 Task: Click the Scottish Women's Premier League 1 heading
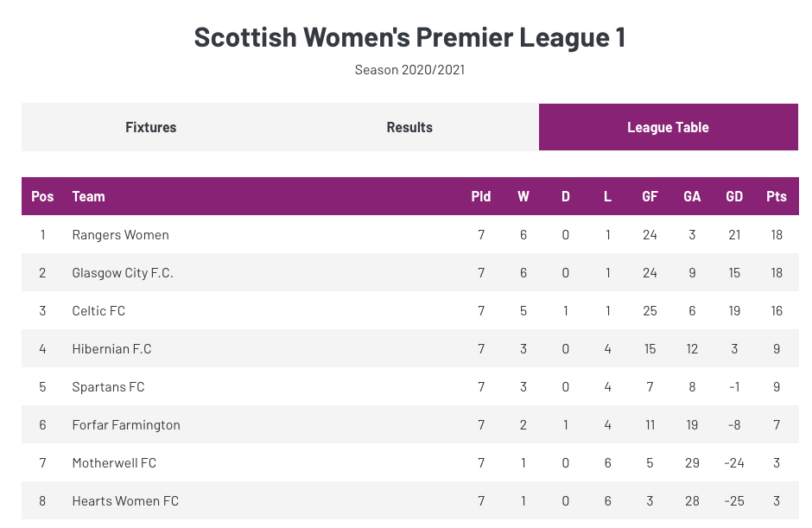[x=409, y=37]
